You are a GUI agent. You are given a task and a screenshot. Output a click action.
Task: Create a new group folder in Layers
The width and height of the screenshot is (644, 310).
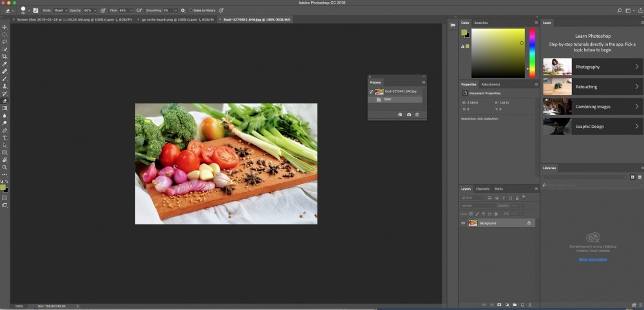click(x=515, y=305)
